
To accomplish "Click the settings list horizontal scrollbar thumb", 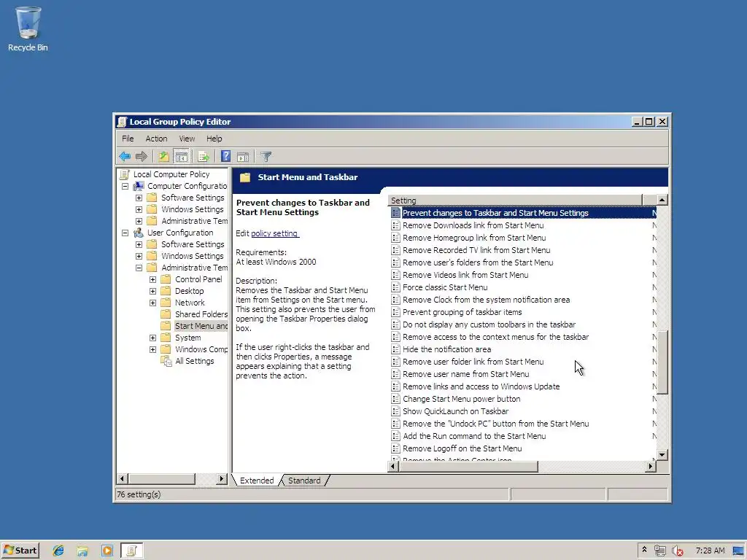I will click(x=468, y=467).
